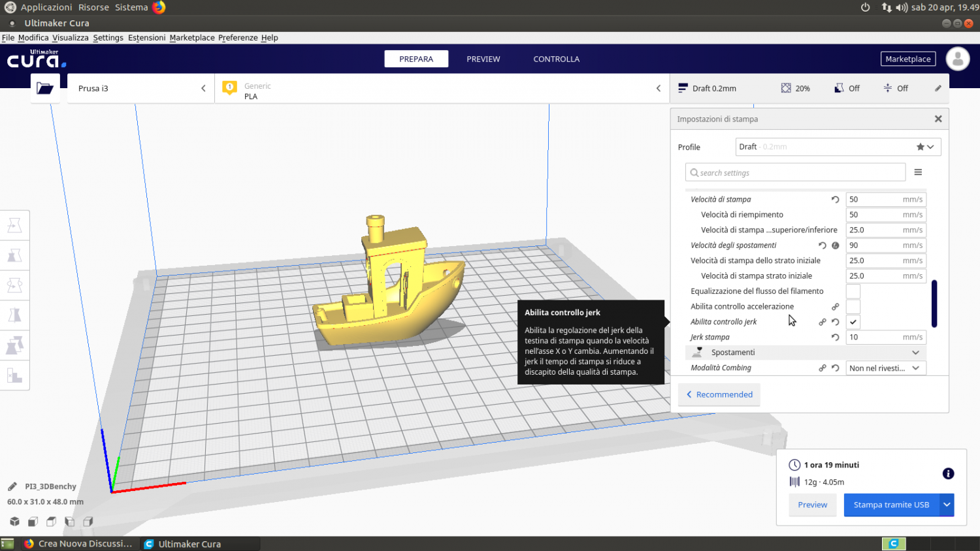This screenshot has height=551, width=980.
Task: Click the Stampa tramite USB button
Action: point(890,505)
